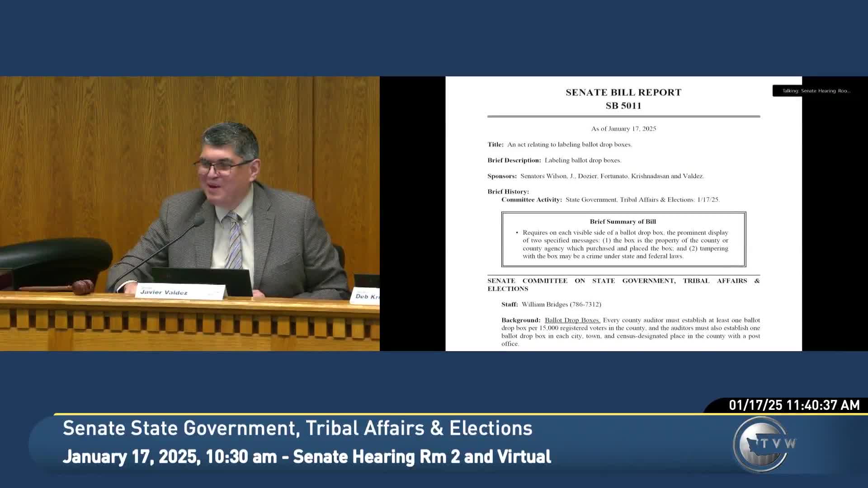Click the 'Brief Summary of Bill' box
868x488 pixels.
623,239
